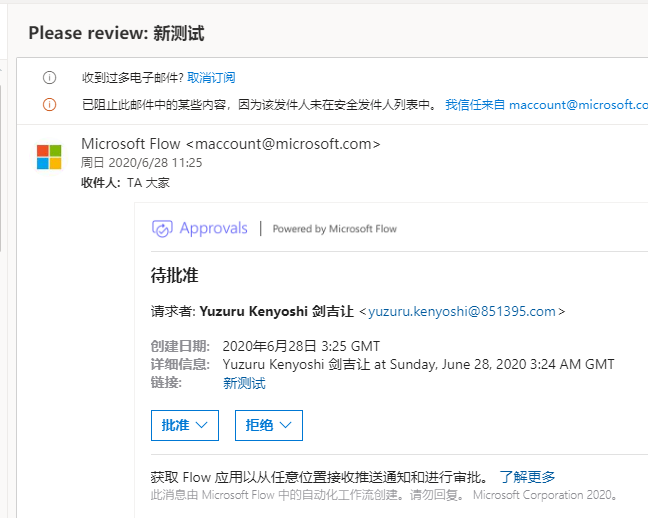The image size is (648, 518).
Task: Click Powered by Microsoft Flow text
Action: coord(335,229)
